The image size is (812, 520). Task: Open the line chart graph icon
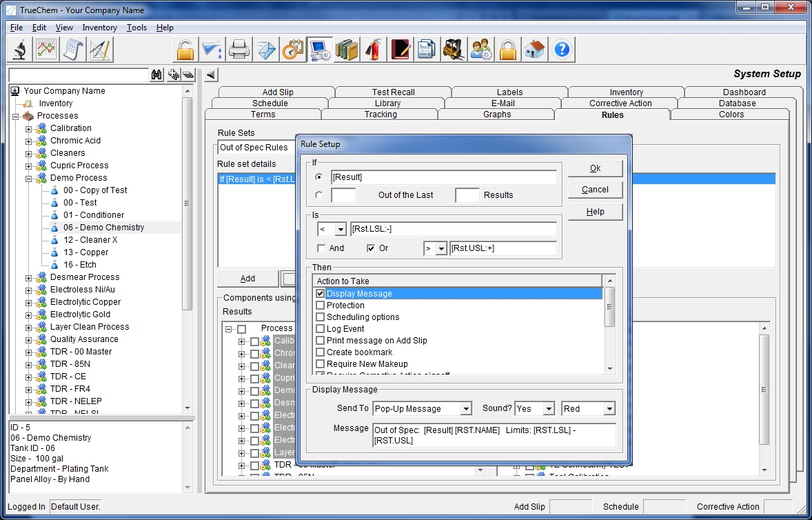[x=47, y=50]
